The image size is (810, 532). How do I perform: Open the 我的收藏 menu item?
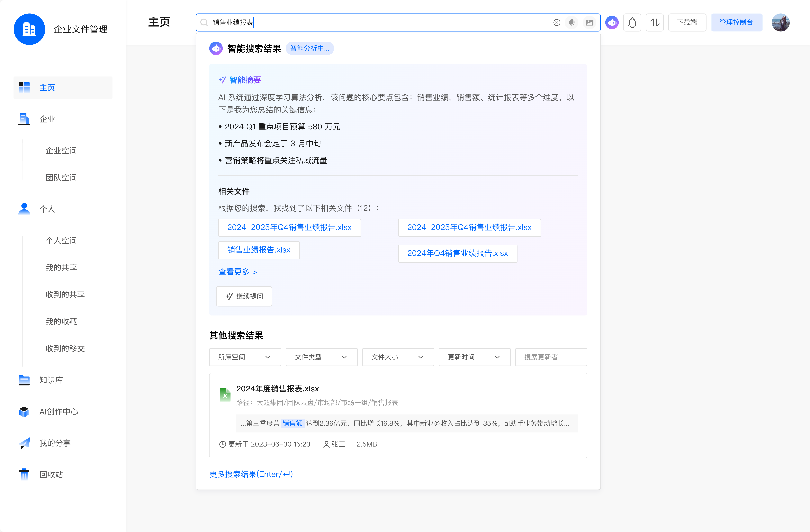[61, 321]
